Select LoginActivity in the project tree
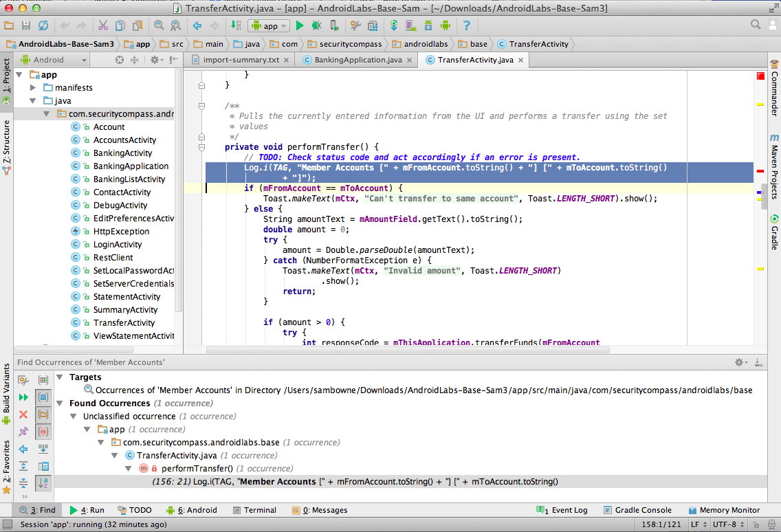 coord(118,245)
